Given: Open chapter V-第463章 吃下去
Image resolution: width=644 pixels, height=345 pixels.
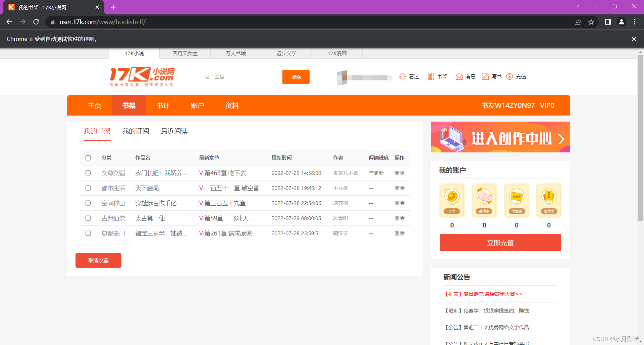Looking at the screenshot, I should [x=222, y=173].
